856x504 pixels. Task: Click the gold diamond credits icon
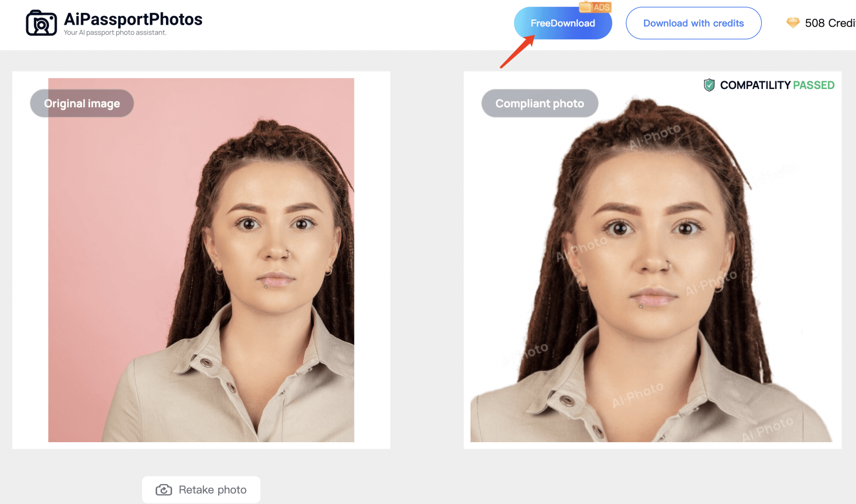[x=792, y=23]
